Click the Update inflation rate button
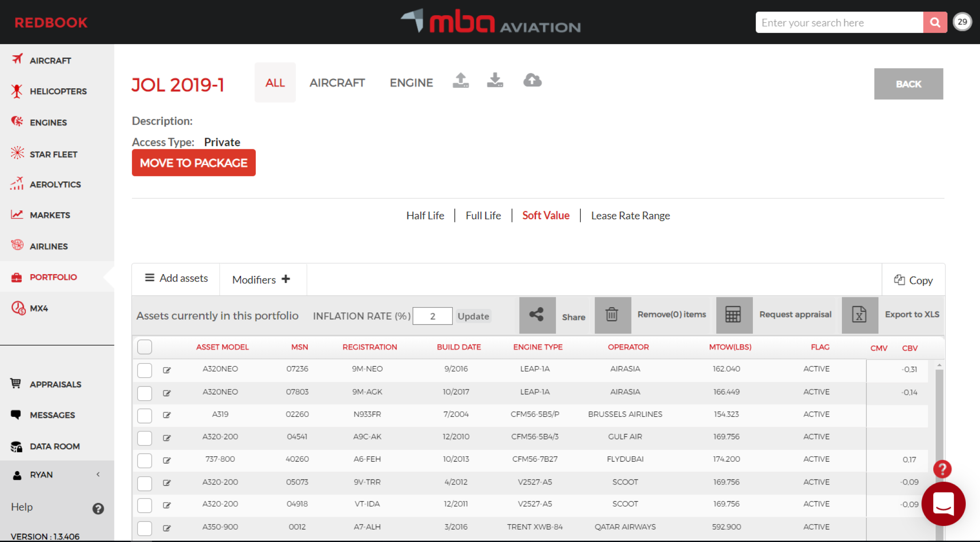980x542 pixels. tap(473, 316)
